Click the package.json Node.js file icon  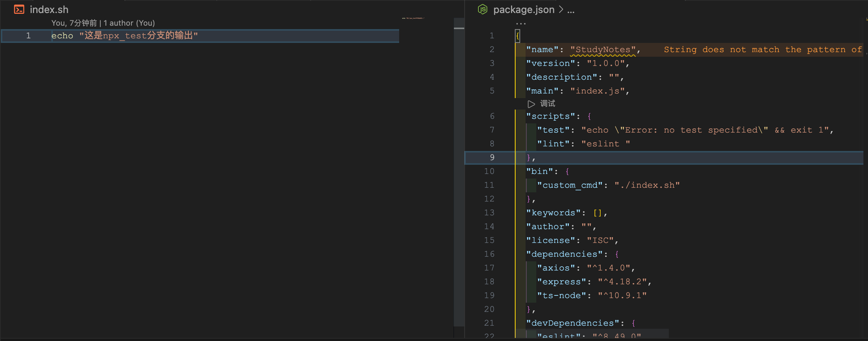(483, 9)
